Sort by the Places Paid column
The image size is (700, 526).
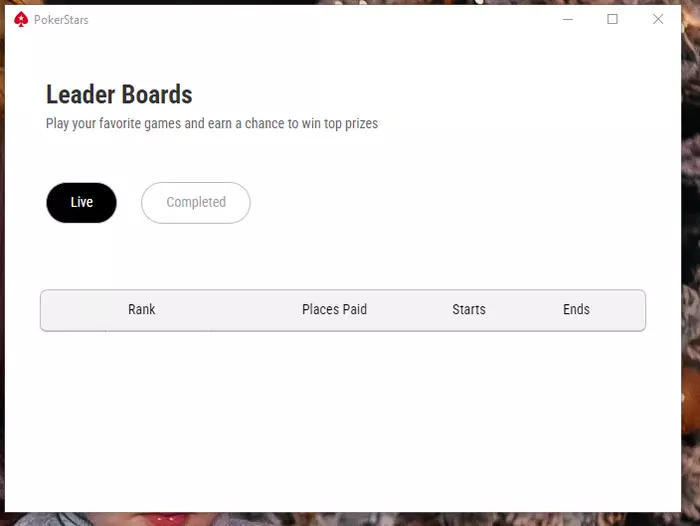[334, 310]
